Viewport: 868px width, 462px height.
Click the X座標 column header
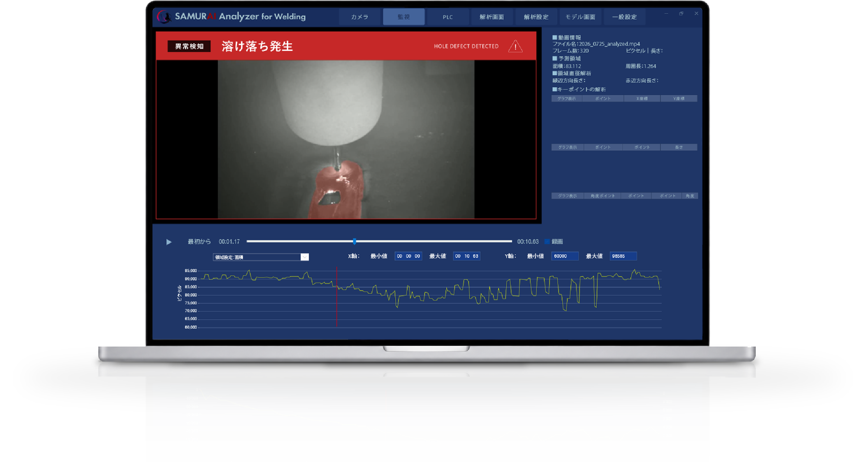click(642, 98)
